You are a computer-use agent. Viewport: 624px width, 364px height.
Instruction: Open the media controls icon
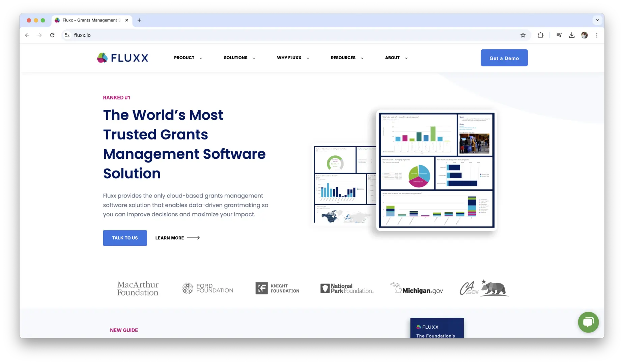[x=559, y=35]
